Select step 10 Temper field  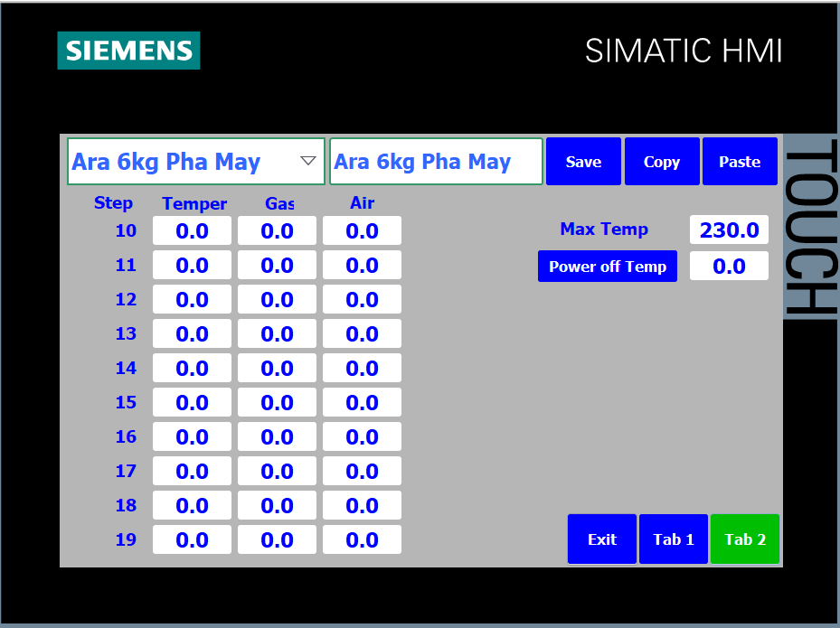click(x=192, y=231)
